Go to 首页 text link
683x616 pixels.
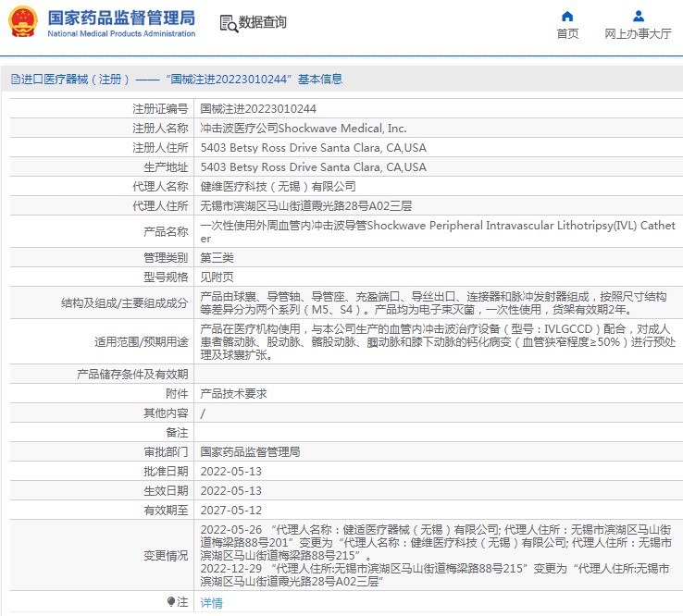pos(567,33)
